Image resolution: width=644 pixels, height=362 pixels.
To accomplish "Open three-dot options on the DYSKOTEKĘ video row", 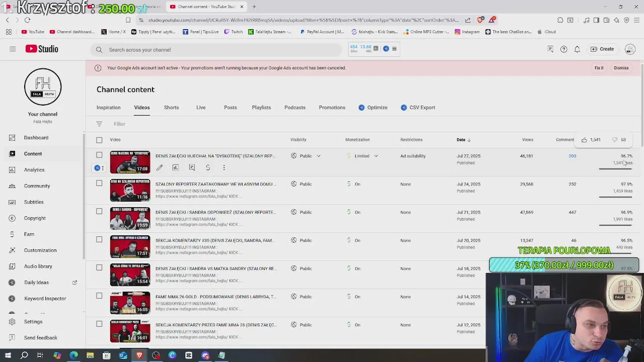I will click(224, 167).
